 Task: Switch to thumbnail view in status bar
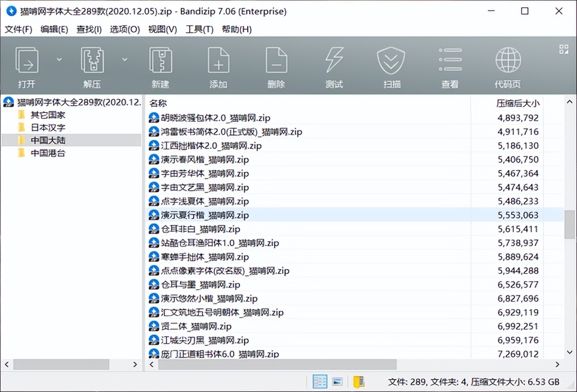click(x=337, y=382)
